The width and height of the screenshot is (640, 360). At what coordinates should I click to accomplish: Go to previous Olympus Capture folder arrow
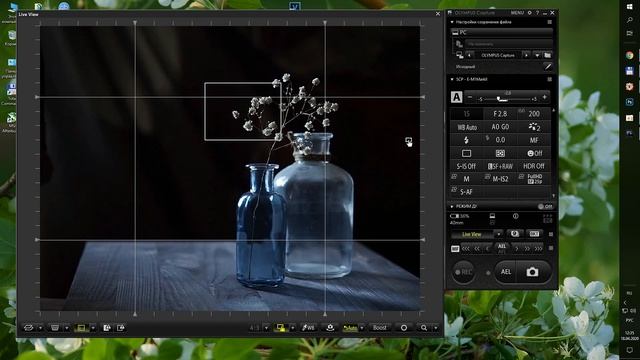(x=469, y=55)
